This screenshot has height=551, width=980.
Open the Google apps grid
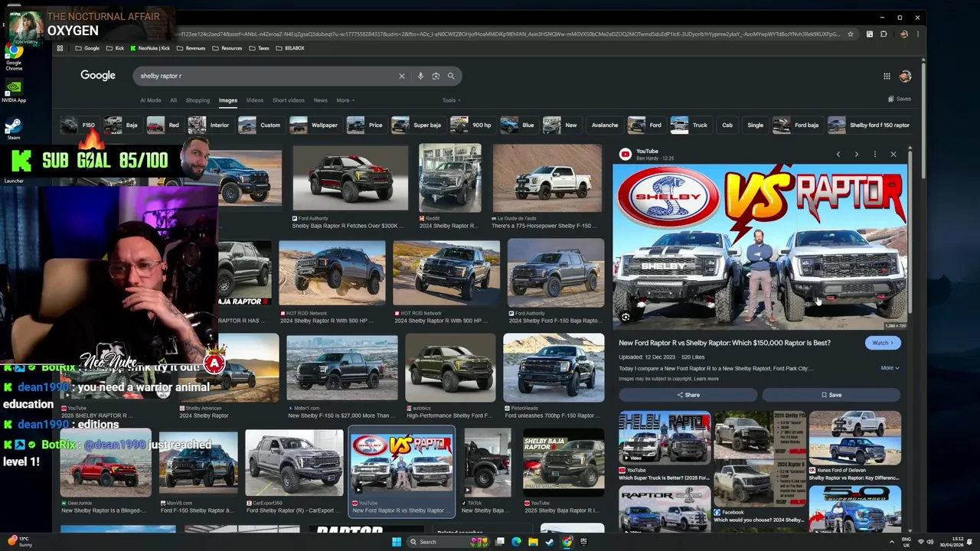point(887,76)
